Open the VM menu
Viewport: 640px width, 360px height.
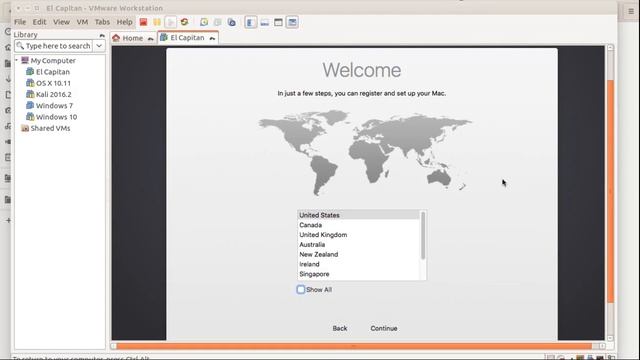[82, 22]
